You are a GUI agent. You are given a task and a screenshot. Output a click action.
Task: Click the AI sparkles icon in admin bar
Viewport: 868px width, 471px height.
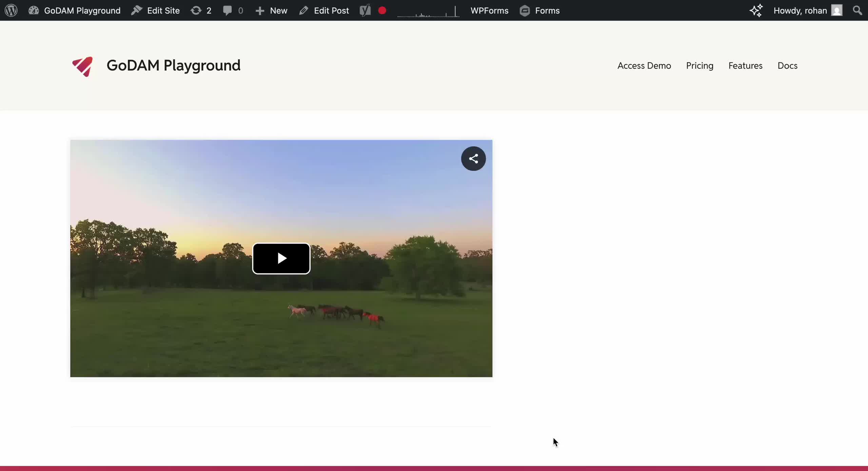pos(756,11)
